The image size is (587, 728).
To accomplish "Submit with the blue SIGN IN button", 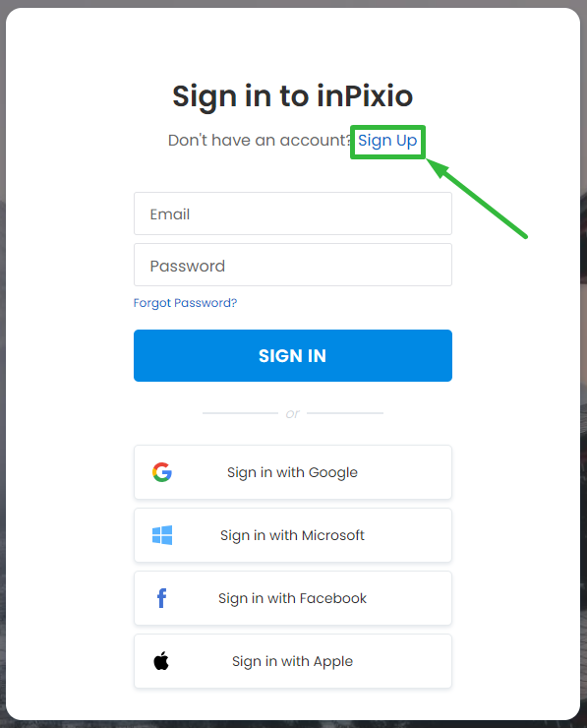I will 293,356.
